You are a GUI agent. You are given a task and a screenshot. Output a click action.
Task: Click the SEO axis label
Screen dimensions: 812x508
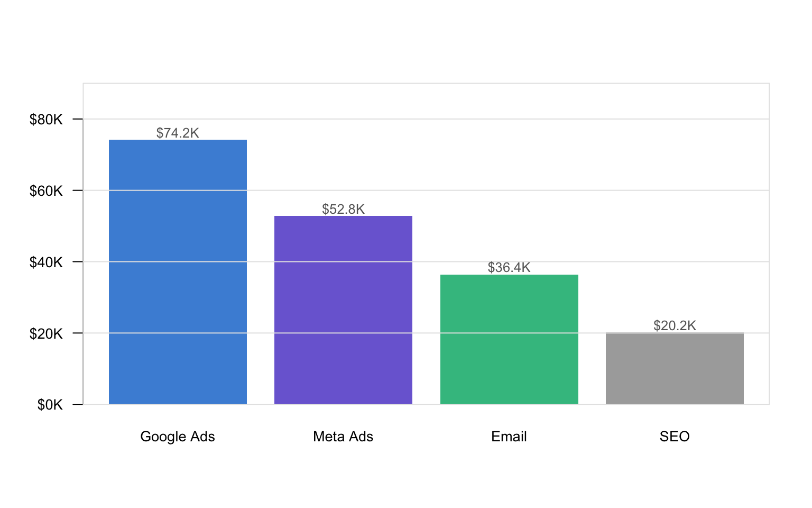point(675,437)
